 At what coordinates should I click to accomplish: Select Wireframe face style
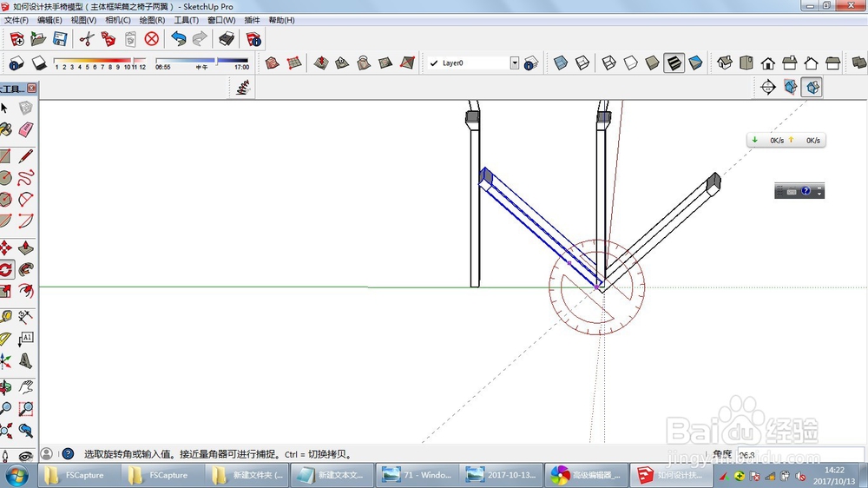tap(609, 63)
